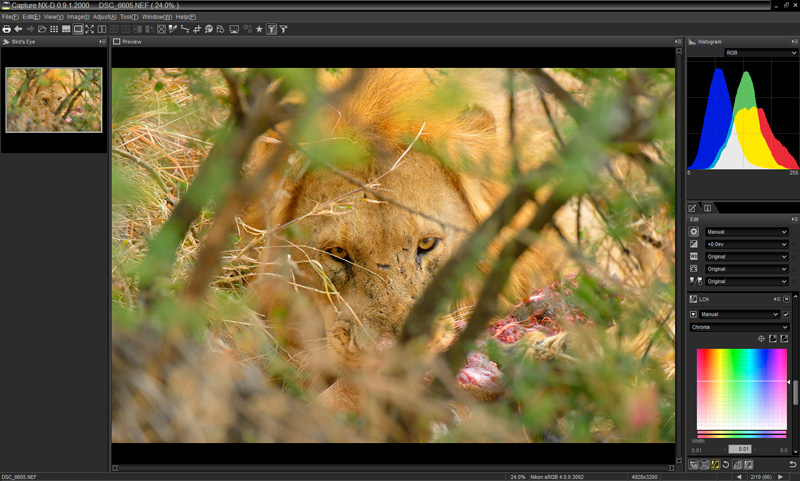The width and height of the screenshot is (800, 481).
Task: Click the print icon in the toolbar
Action: 7,29
